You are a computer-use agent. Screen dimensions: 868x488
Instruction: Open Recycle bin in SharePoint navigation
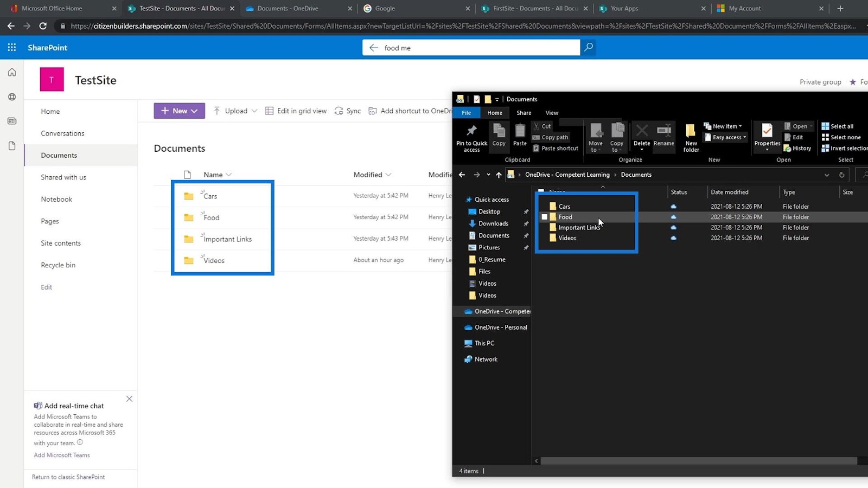[x=58, y=265]
